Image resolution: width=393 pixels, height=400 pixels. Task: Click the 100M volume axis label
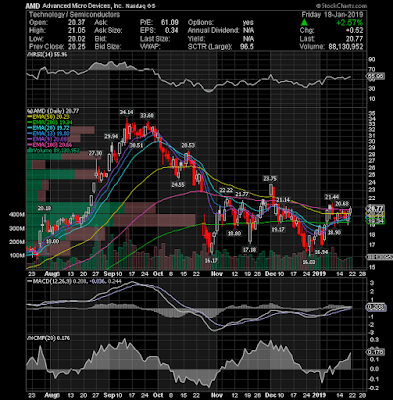[x=17, y=255]
